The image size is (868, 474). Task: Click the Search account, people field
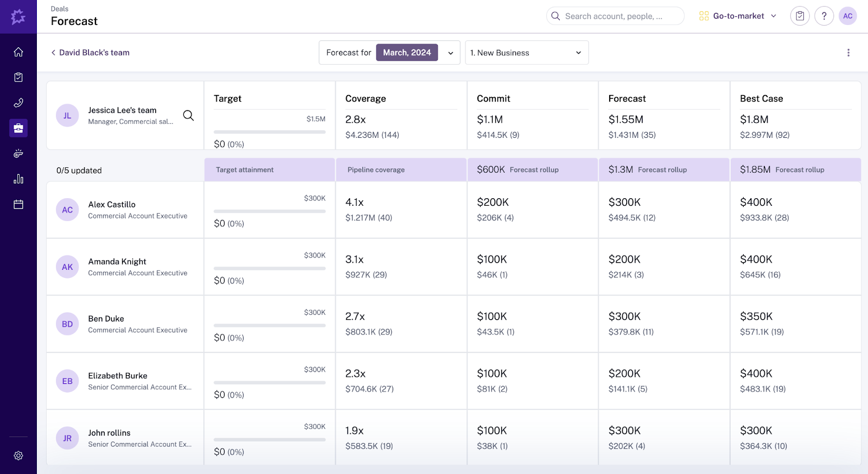[x=615, y=16]
